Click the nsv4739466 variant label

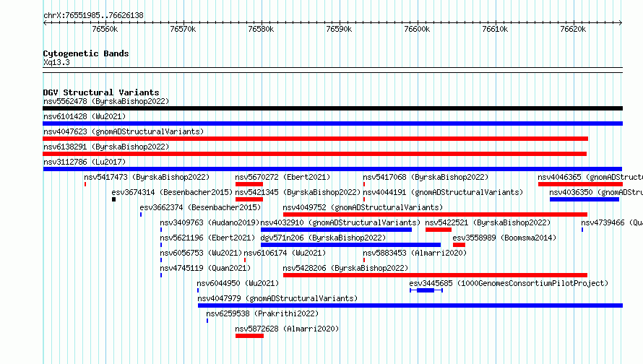(612, 222)
